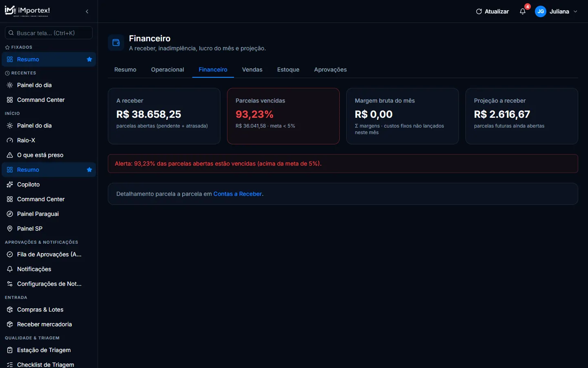588x368 pixels.
Task: Switch to the Vendas tab
Action: tap(252, 70)
